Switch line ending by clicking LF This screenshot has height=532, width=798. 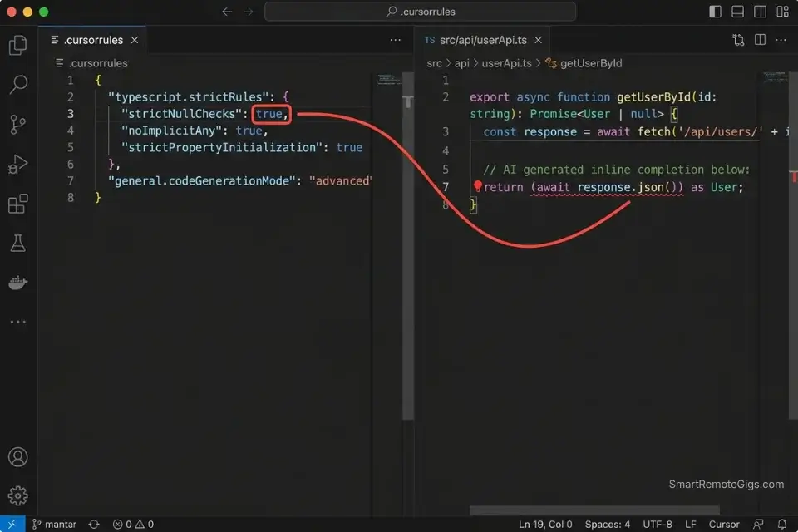690,524
